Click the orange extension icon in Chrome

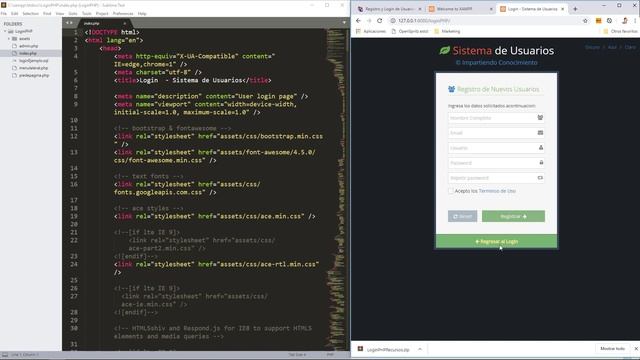598,20
